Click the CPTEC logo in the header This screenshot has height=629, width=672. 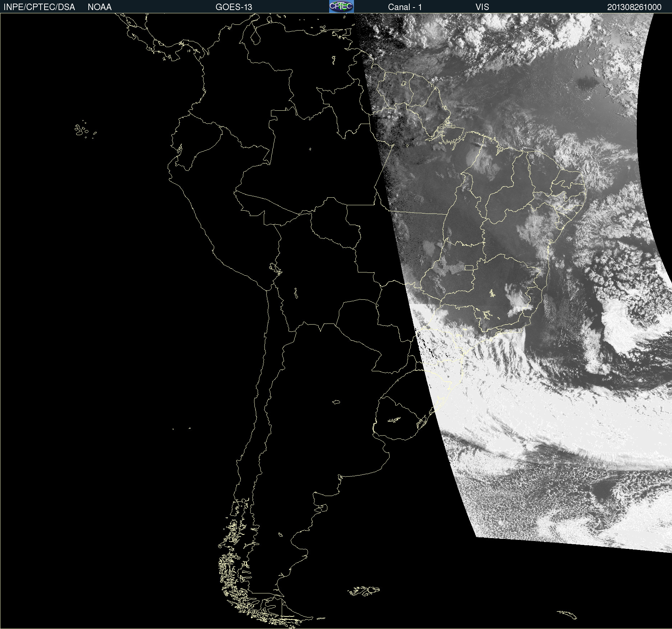point(341,6)
